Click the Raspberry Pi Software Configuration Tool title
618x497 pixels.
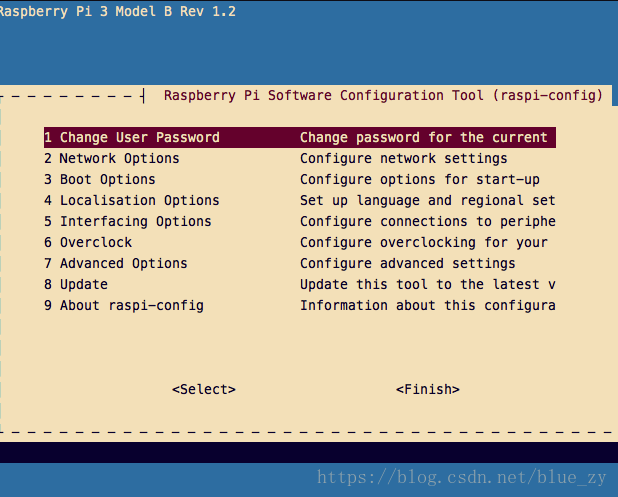coord(383,95)
